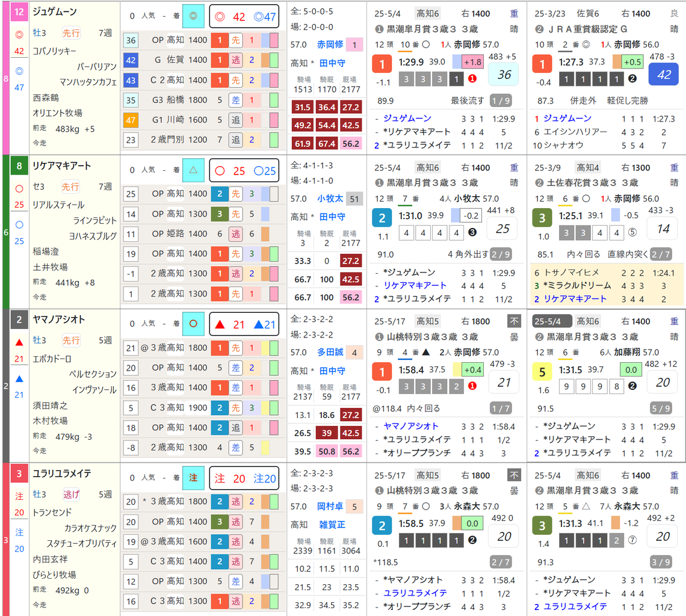Click the 1 / 9 pill next to 最後流す
The image size is (686, 616).
click(501, 100)
